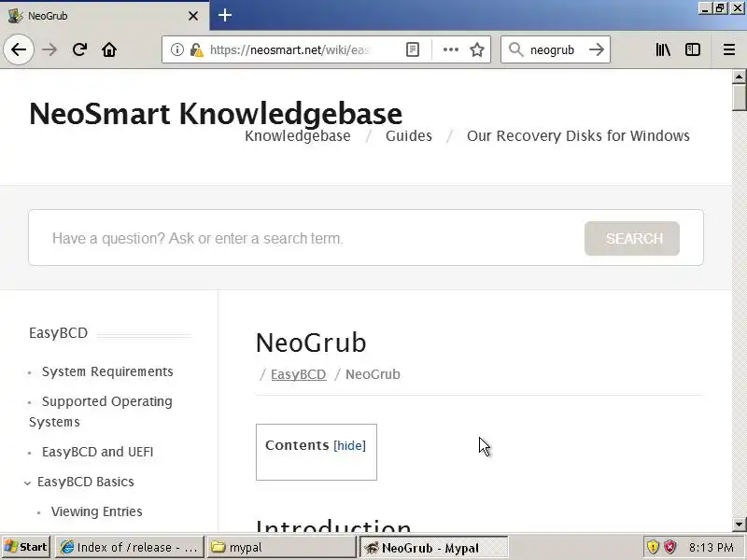Toggle reader view for this page
747x560 pixels.
coord(413,49)
